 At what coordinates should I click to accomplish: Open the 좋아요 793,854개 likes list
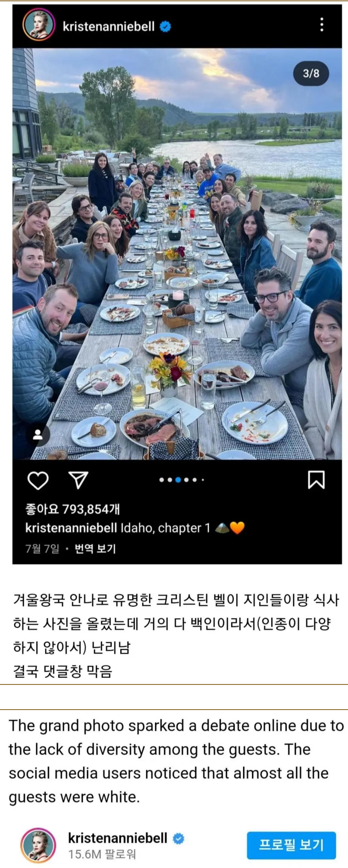(x=73, y=509)
